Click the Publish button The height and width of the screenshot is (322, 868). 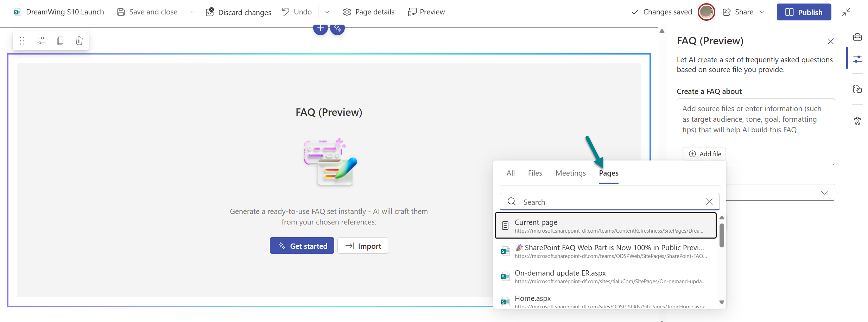tap(804, 12)
